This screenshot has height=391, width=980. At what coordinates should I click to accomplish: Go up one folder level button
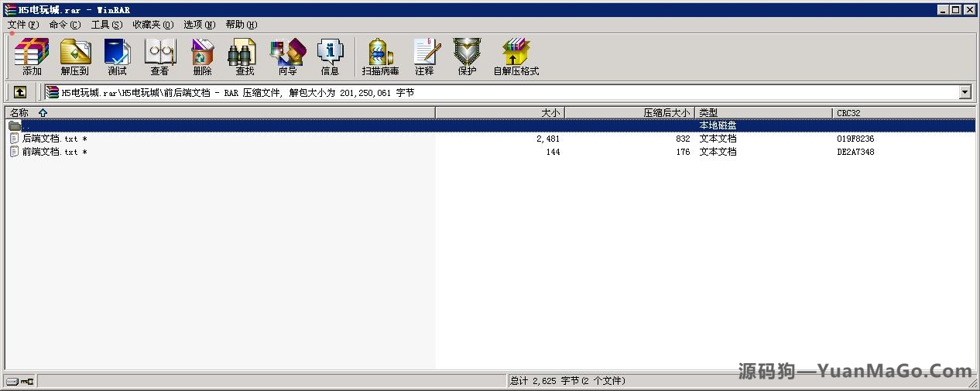tap(20, 92)
